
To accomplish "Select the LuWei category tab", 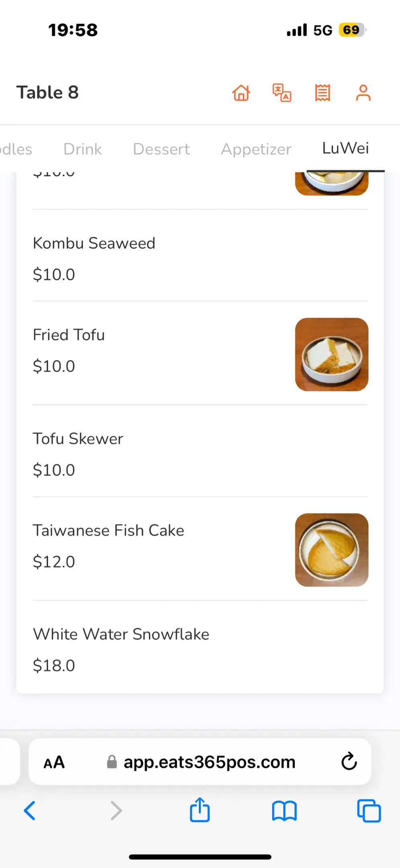I will [x=345, y=148].
